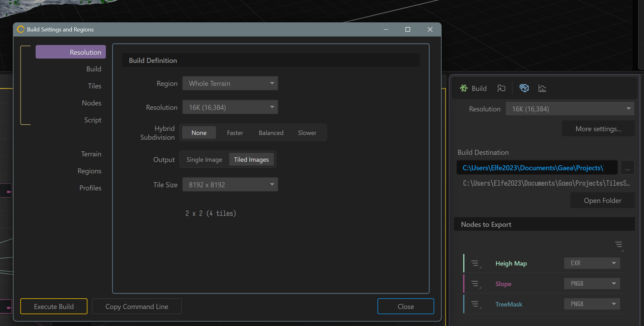This screenshot has height=326, width=644.
Task: Click the folder icon next to Build
Action: pos(501,88)
